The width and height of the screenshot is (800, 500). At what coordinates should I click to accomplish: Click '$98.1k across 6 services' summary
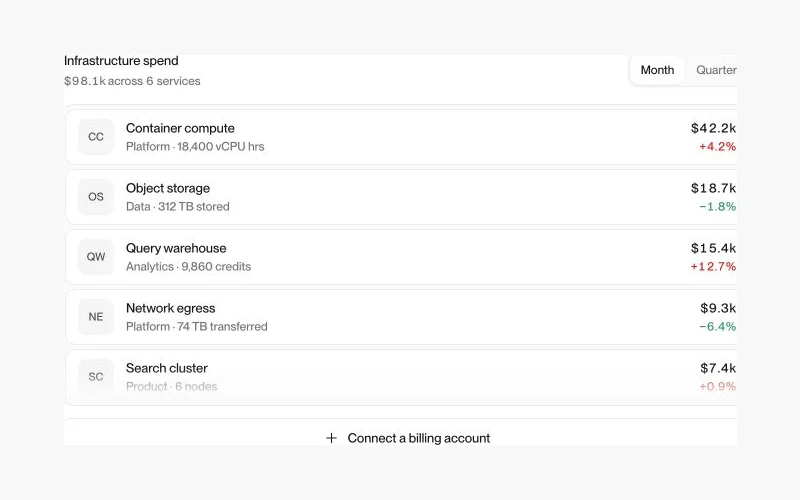click(x=132, y=81)
